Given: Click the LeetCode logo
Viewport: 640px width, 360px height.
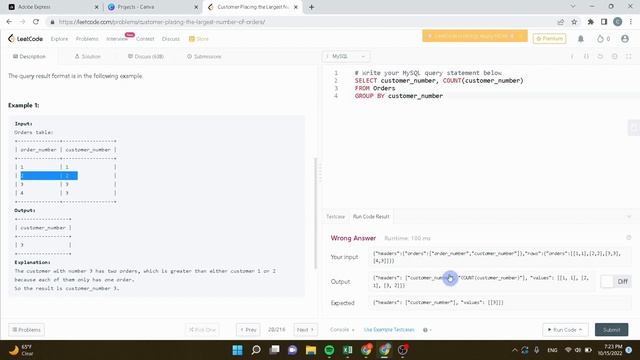Looking at the screenshot, I should point(25,39).
